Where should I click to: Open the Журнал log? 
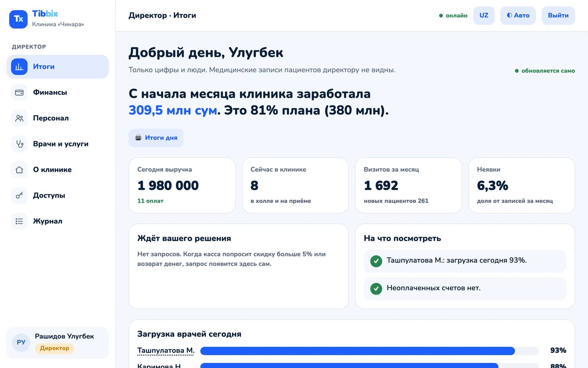(x=58, y=221)
